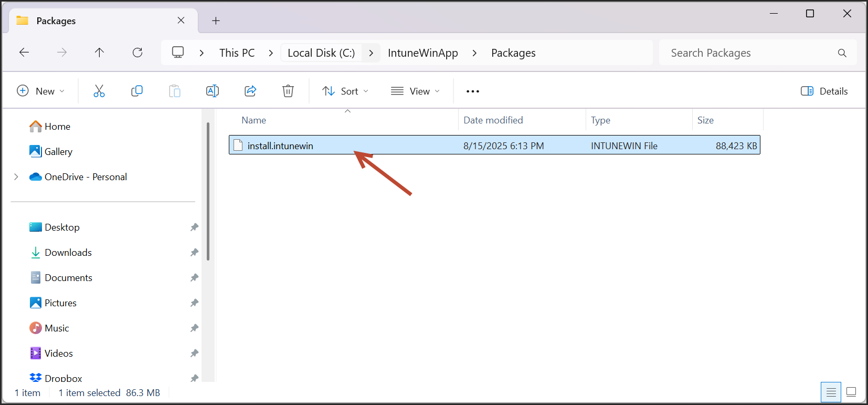This screenshot has width=868, height=405.
Task: Click the Cut scissors icon
Action: tap(99, 91)
